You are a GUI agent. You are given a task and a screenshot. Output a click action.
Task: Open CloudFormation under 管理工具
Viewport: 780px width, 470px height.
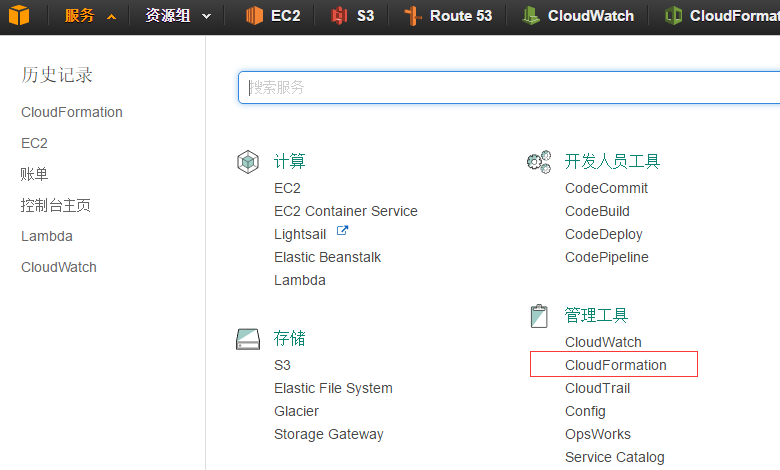click(616, 366)
